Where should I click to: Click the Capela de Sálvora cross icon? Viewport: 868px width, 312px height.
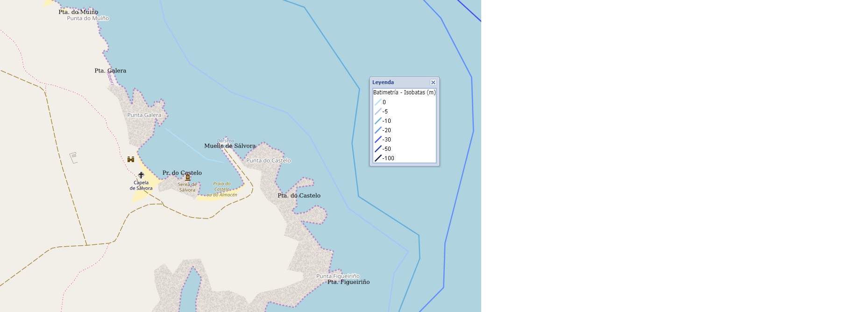tap(141, 175)
